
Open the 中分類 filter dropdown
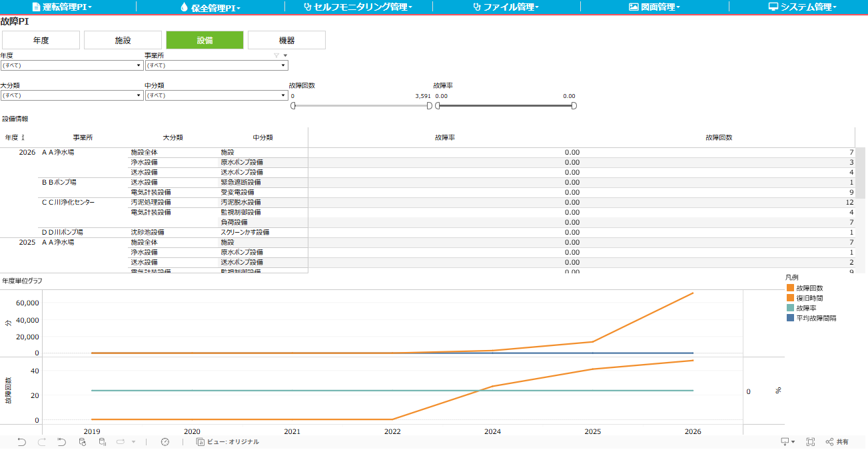[217, 95]
